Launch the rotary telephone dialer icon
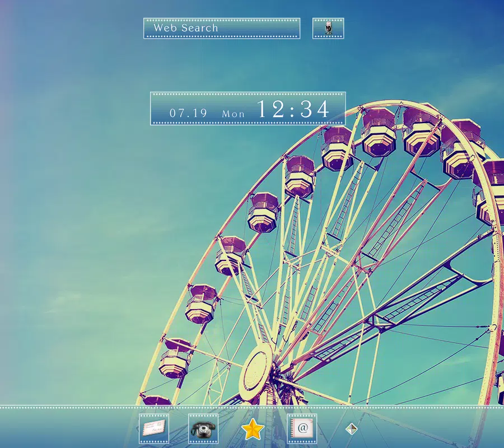 pos(203,429)
